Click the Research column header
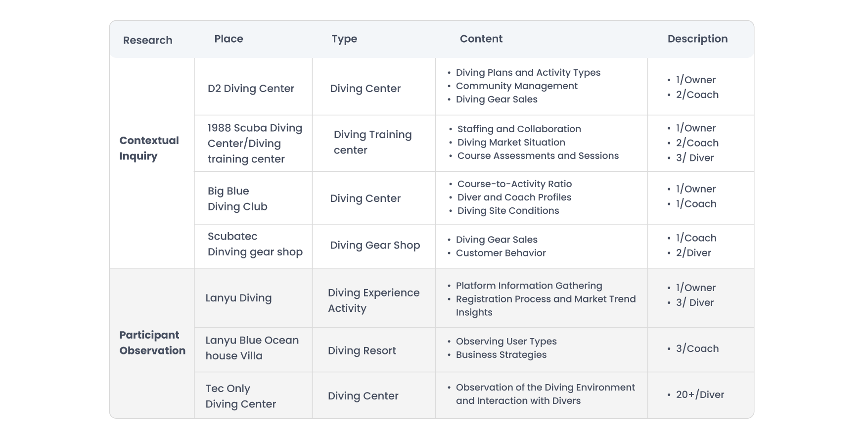 (147, 40)
